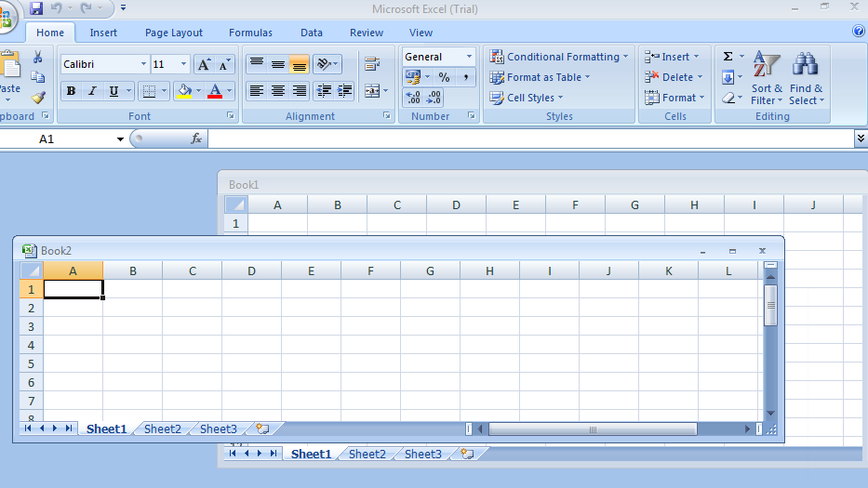Open the Name Box dropdown arrow

point(120,138)
